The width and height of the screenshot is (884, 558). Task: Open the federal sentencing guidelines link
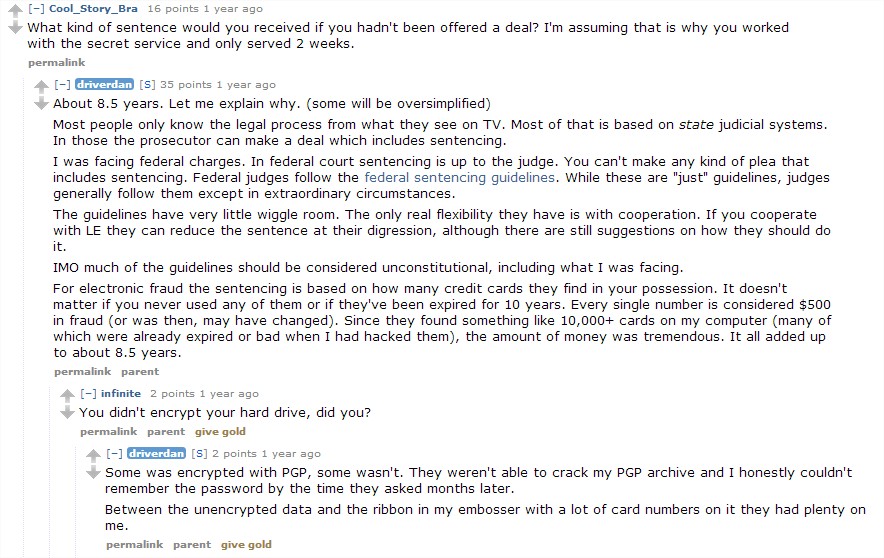(x=459, y=178)
